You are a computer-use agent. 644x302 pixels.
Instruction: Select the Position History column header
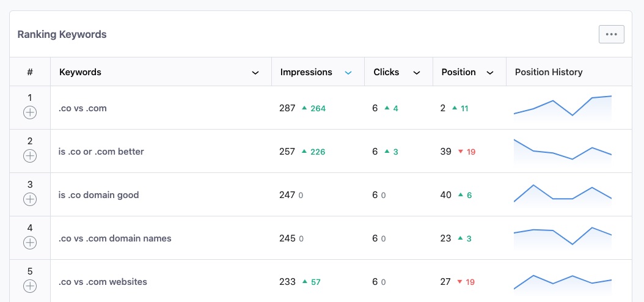pos(549,72)
